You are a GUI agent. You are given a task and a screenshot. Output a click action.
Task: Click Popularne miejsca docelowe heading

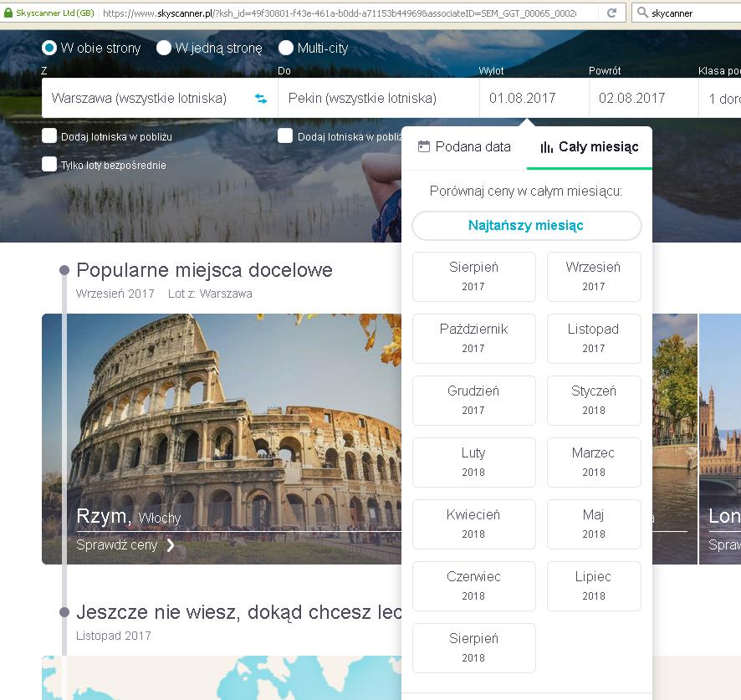pyautogui.click(x=204, y=270)
